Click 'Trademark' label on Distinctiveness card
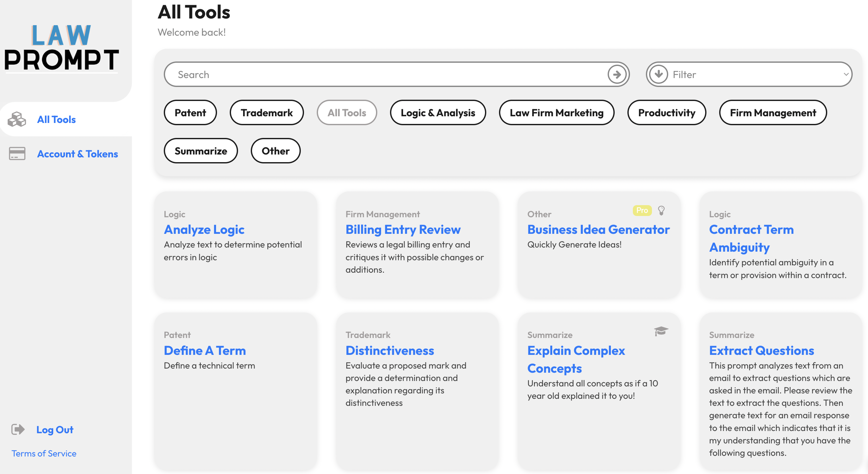The image size is (868, 474). point(368,335)
